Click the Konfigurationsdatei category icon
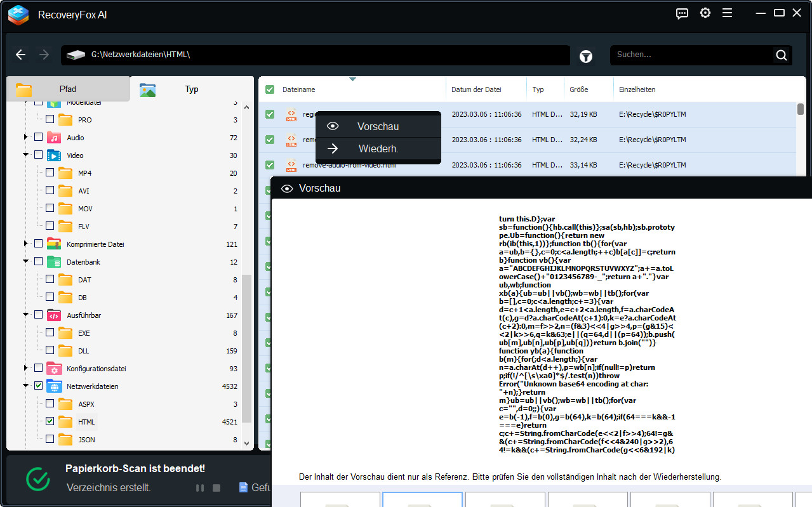The height and width of the screenshot is (507, 812). [x=55, y=369]
